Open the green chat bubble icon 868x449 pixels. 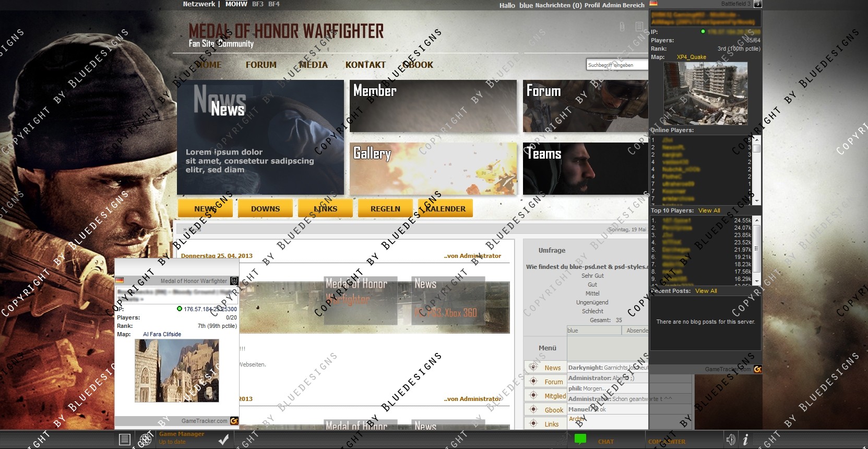coord(580,439)
